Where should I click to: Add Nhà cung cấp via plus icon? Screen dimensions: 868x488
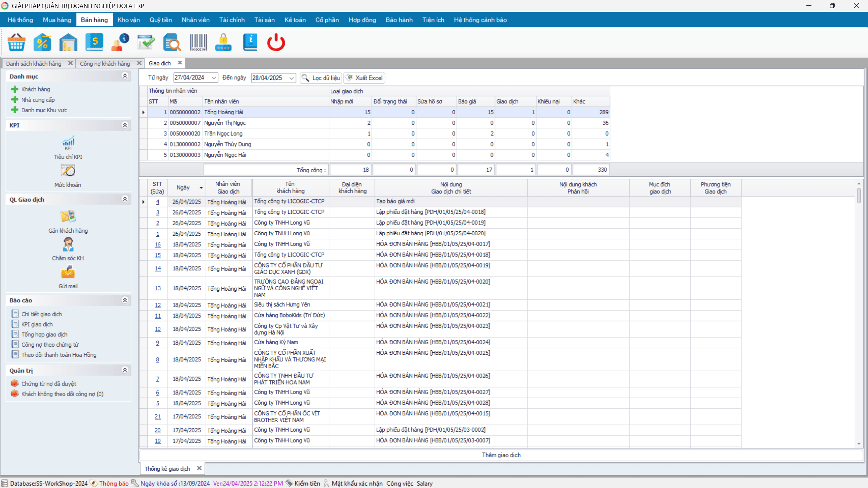pyautogui.click(x=15, y=100)
